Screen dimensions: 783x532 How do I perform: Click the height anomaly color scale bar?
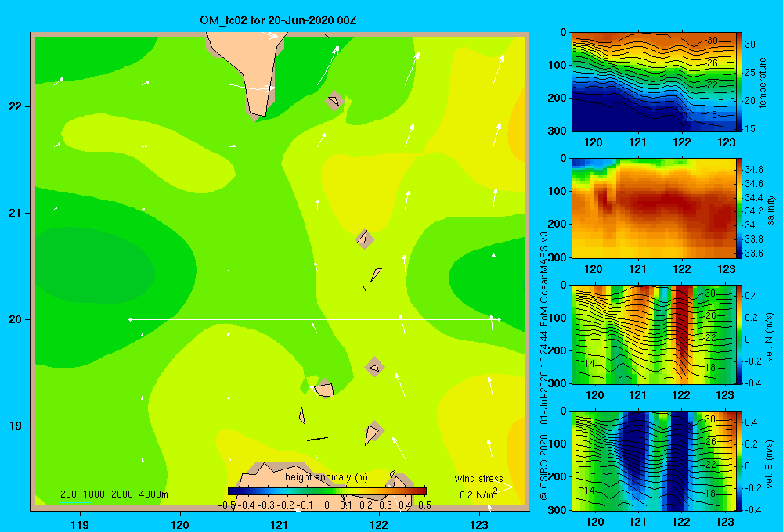point(327,491)
